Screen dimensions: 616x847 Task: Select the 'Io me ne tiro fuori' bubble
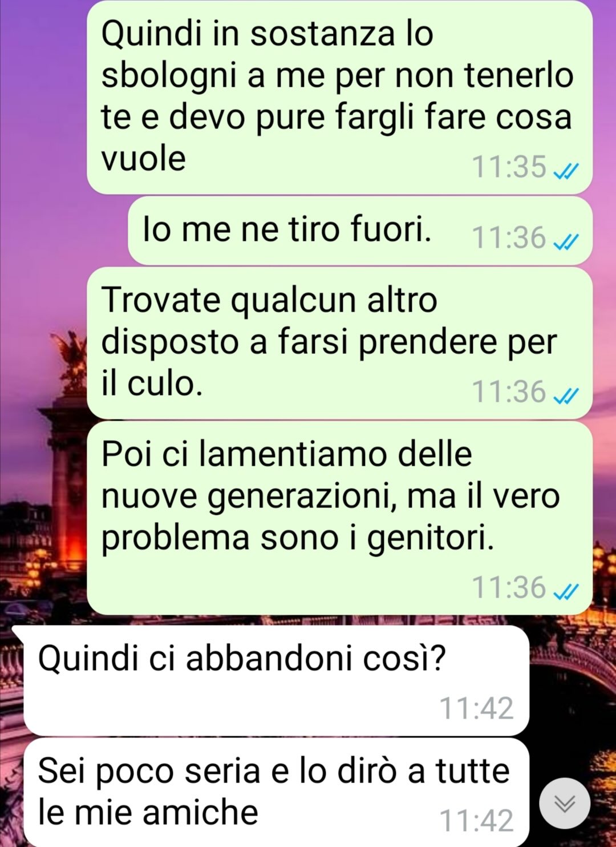(360, 231)
